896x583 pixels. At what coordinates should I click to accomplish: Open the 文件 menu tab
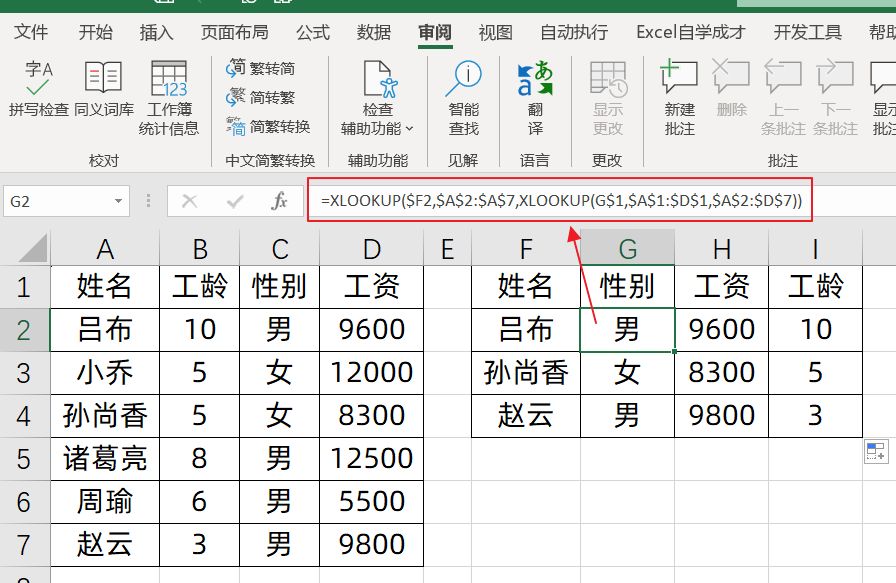(x=31, y=32)
